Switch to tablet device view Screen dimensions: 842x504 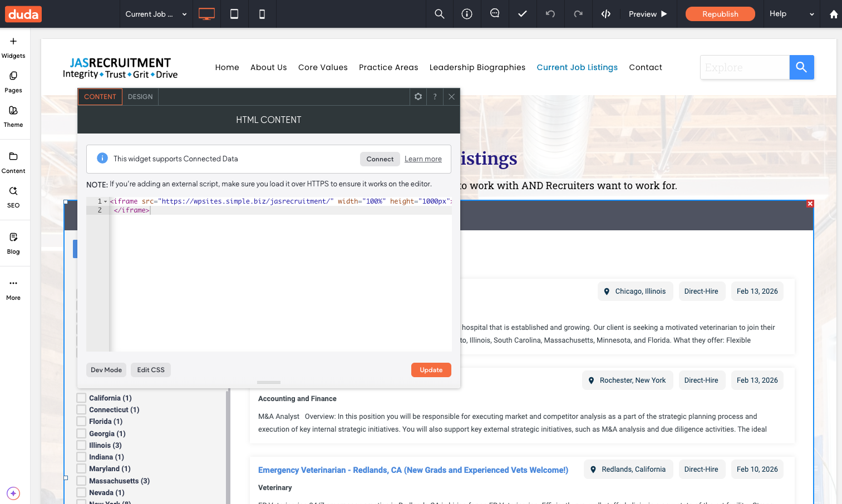click(x=234, y=14)
